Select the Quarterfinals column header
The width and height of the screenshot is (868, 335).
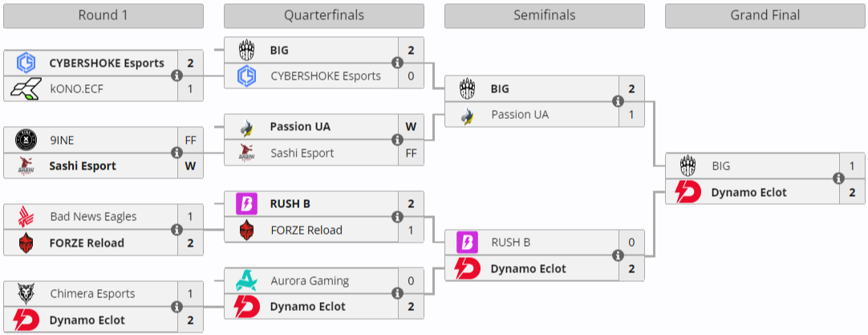pos(323,15)
